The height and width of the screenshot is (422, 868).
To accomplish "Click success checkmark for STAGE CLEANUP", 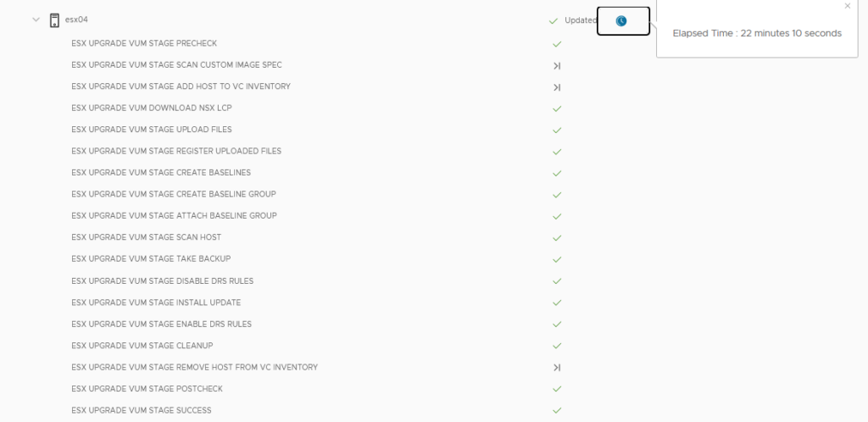I will click(x=557, y=346).
